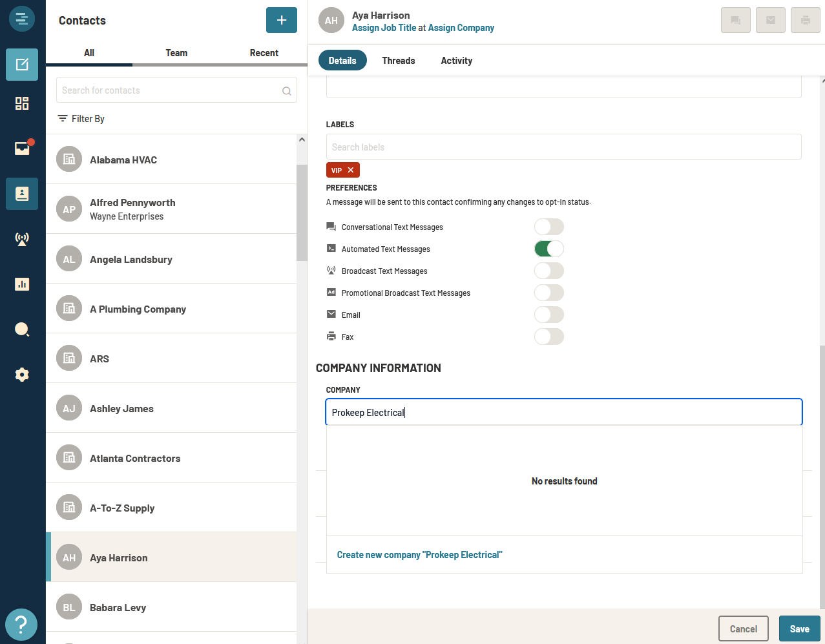825x644 pixels.
Task: Disable Automated Text Messages
Action: coord(548,249)
